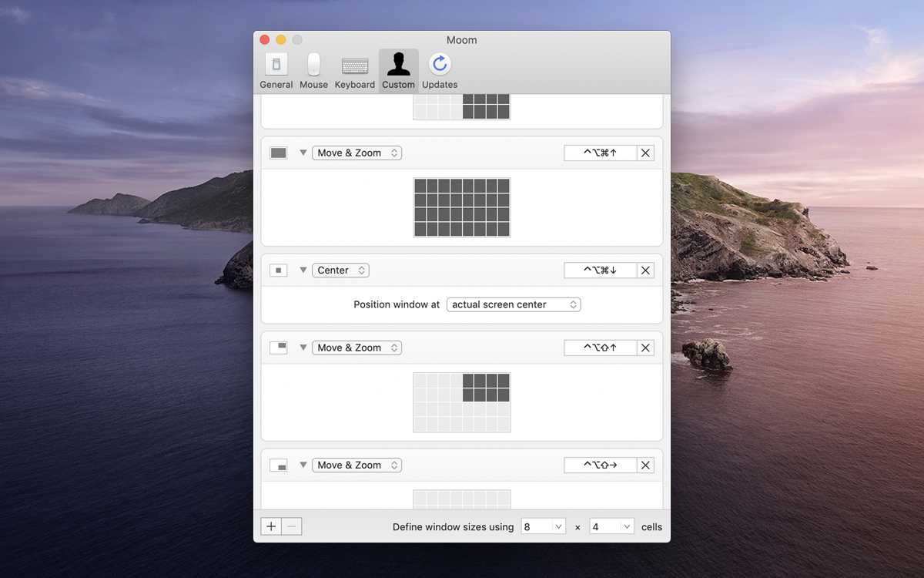Collapse the Center action disclosure triangle
The image size is (924, 578).
(303, 271)
